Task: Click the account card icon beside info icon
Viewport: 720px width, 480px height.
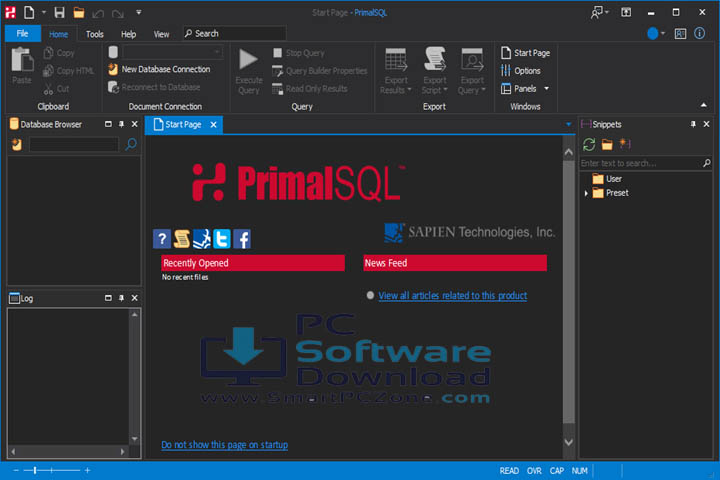Action: click(x=680, y=34)
